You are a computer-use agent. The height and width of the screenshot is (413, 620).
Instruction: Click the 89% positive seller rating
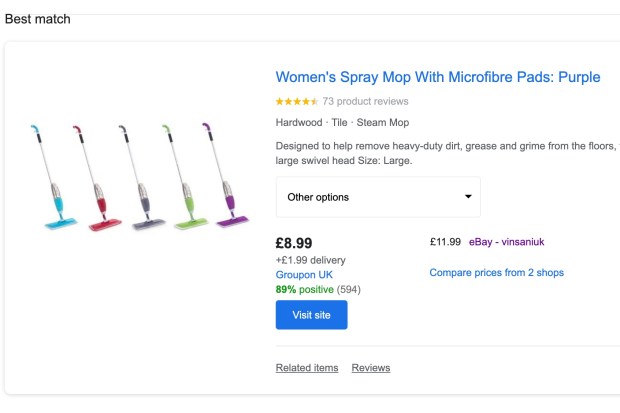304,290
